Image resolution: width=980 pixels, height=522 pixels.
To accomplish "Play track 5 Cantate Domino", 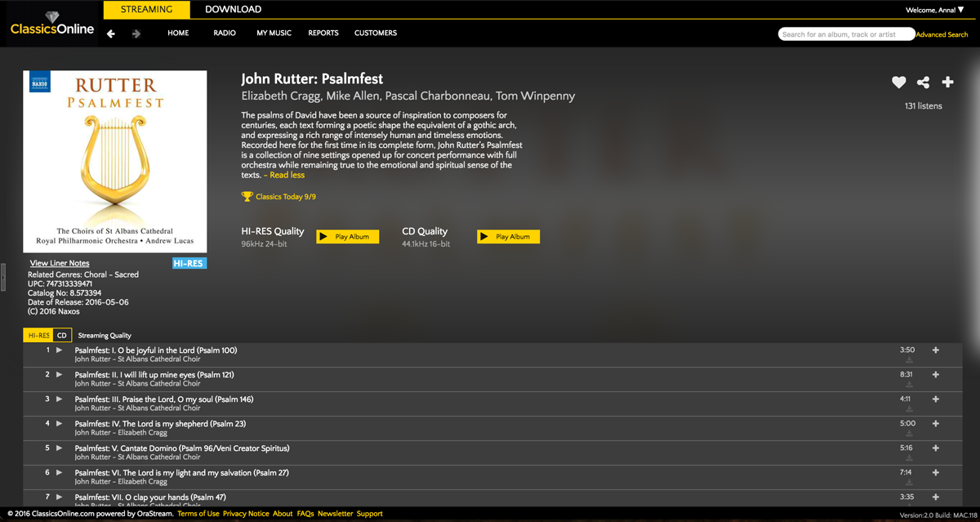I will 59,448.
